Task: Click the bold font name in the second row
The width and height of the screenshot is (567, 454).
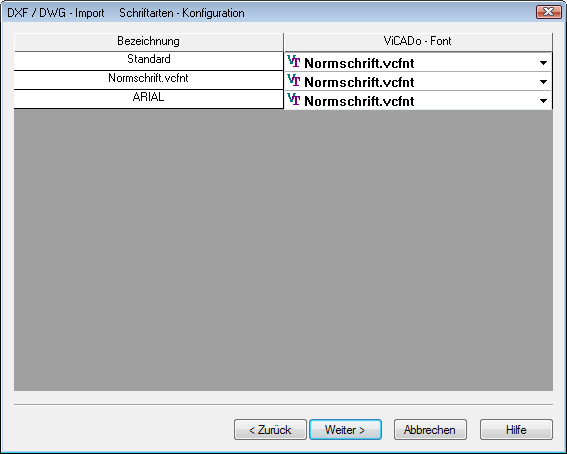Action: [359, 82]
